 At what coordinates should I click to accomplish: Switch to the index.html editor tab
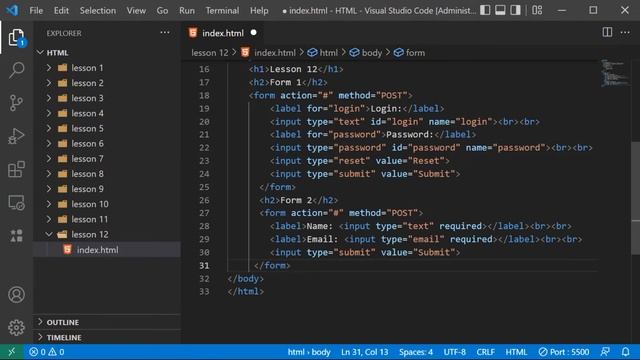(x=222, y=33)
